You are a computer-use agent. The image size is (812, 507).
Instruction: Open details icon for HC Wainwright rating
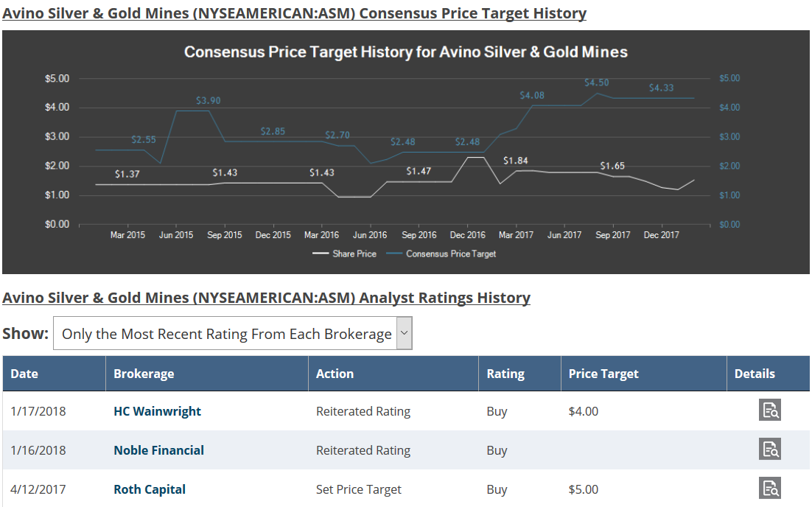click(x=769, y=410)
